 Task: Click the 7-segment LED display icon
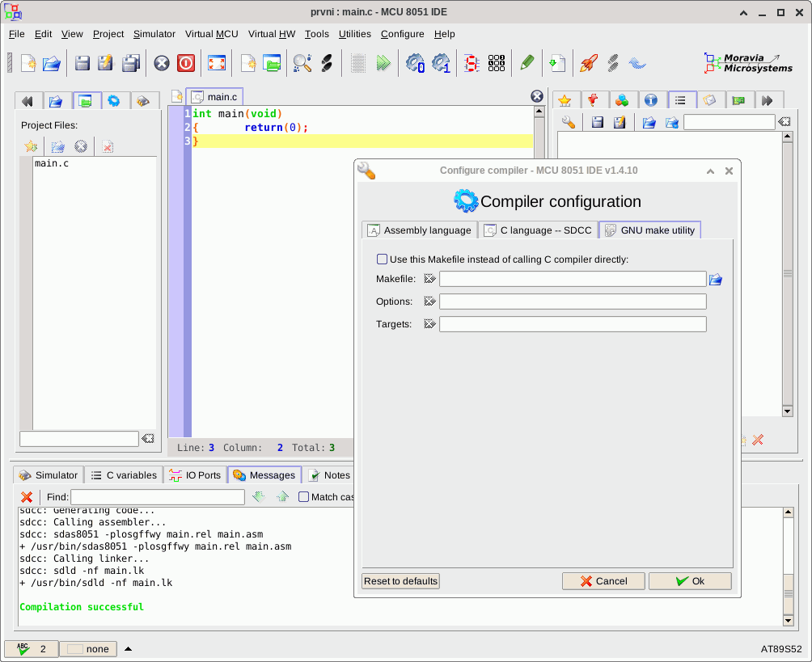(x=471, y=63)
